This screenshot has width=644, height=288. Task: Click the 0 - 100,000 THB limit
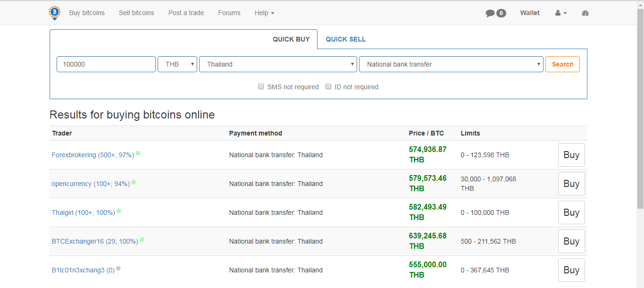pyautogui.click(x=485, y=212)
